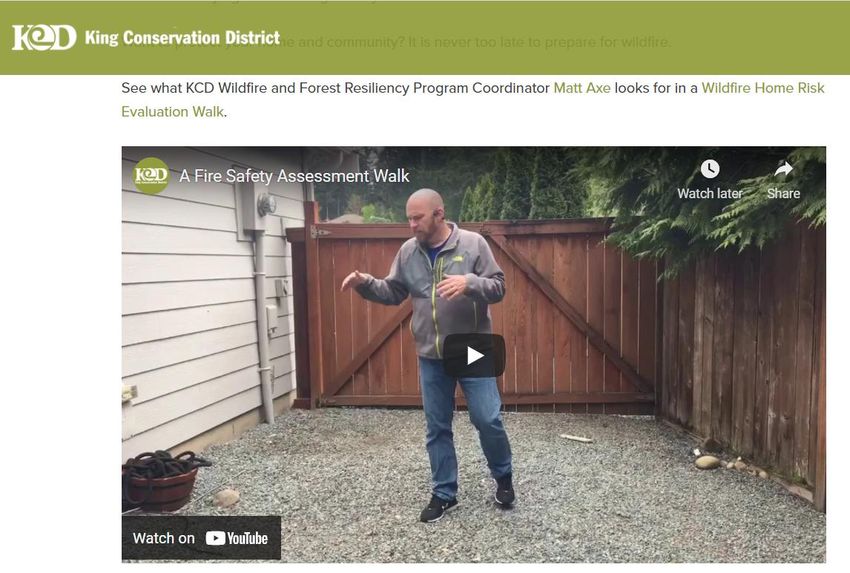Click the YouTube logo in the video corner
The width and height of the screenshot is (850, 573).
tap(237, 538)
